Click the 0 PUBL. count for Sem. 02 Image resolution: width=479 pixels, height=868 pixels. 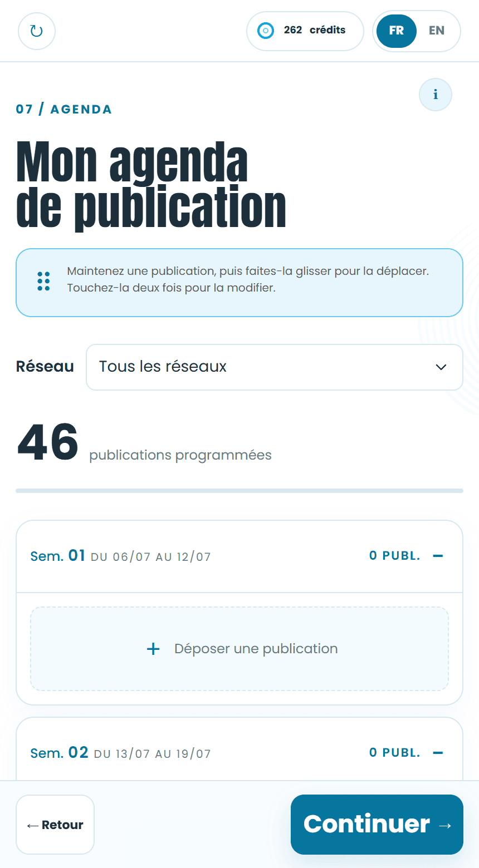[x=395, y=753]
